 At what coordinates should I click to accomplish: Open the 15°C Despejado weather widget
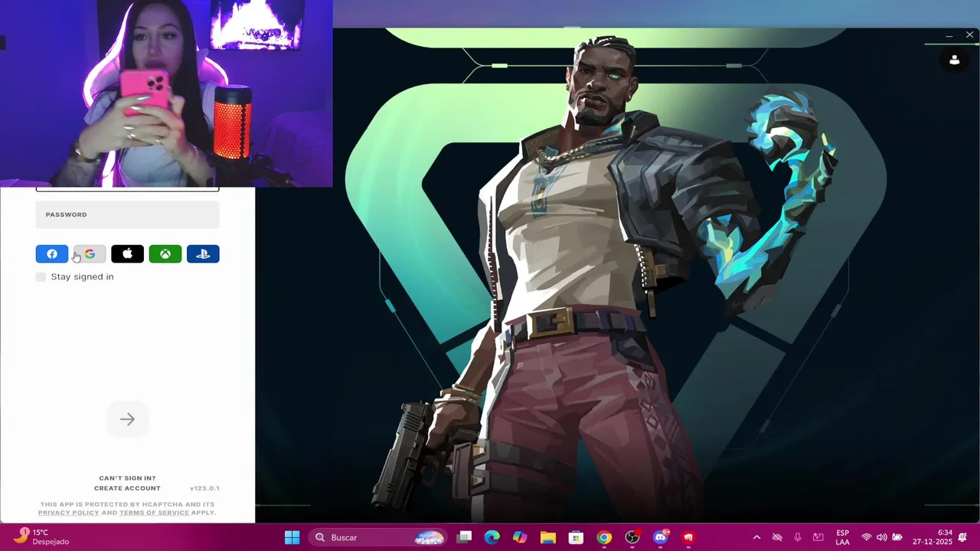[x=42, y=537]
